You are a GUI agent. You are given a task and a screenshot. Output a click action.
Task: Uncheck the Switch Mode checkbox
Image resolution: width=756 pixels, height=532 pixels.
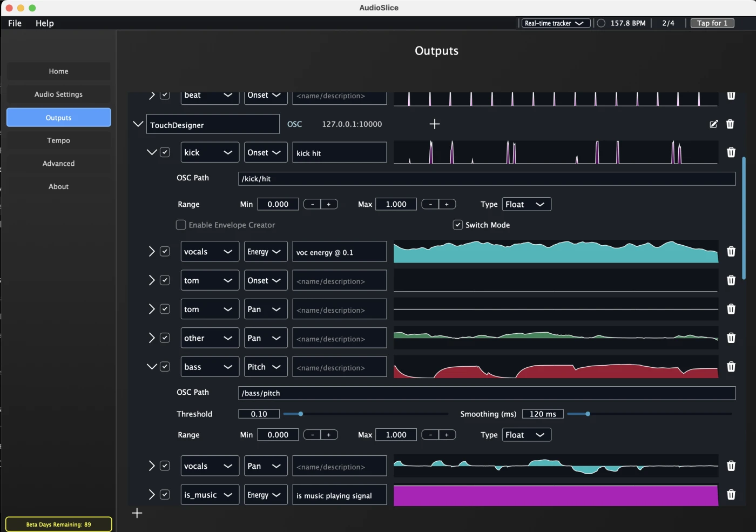coord(458,225)
